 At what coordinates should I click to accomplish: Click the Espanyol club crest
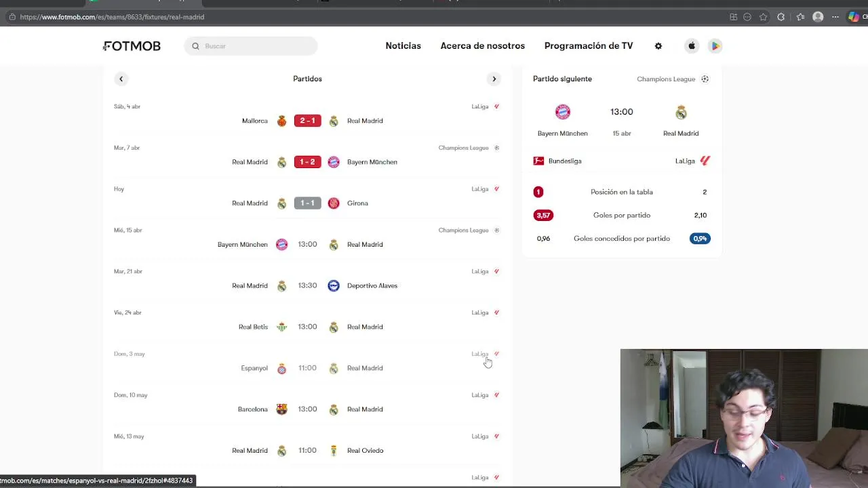tap(281, 368)
